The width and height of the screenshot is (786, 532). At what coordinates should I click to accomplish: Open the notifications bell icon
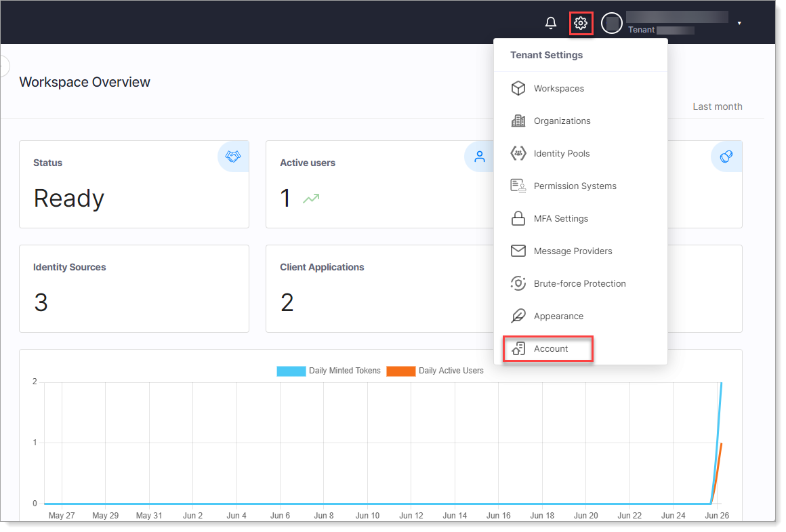pos(550,23)
